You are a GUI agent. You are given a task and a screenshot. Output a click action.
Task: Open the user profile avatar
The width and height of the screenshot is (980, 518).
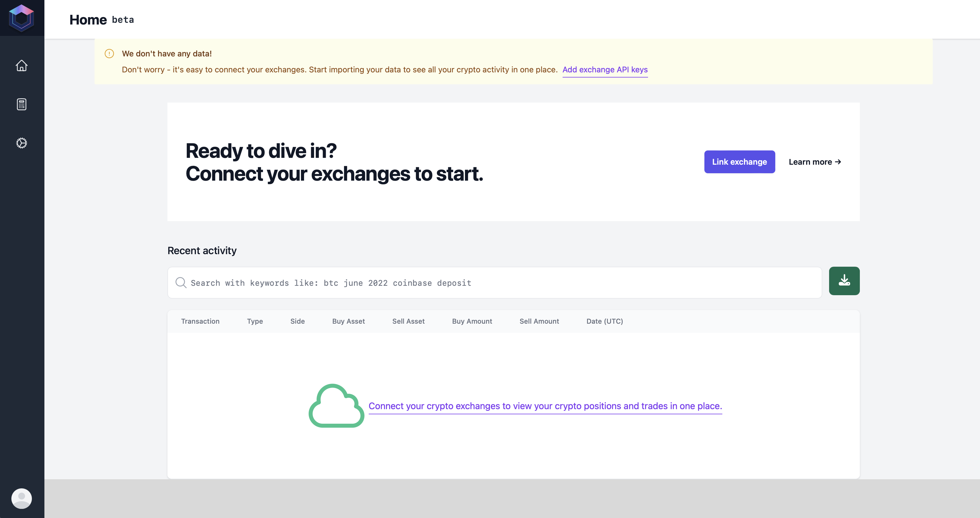coord(22,498)
